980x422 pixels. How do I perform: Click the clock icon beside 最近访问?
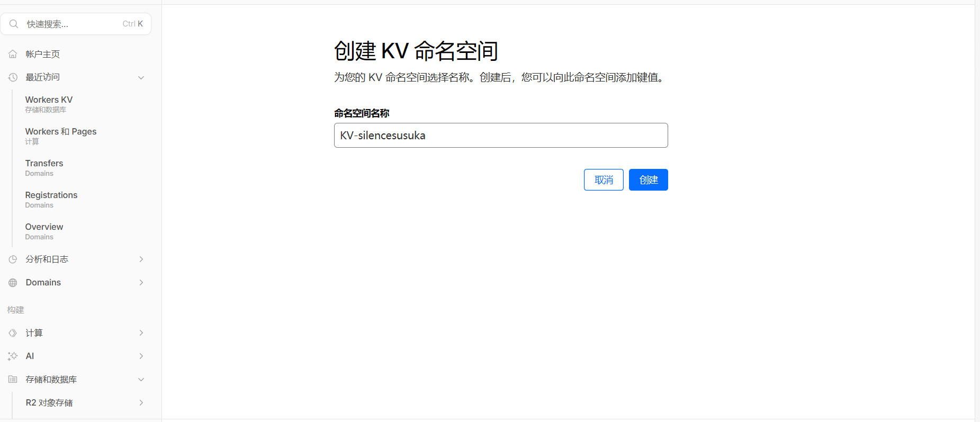click(x=13, y=77)
